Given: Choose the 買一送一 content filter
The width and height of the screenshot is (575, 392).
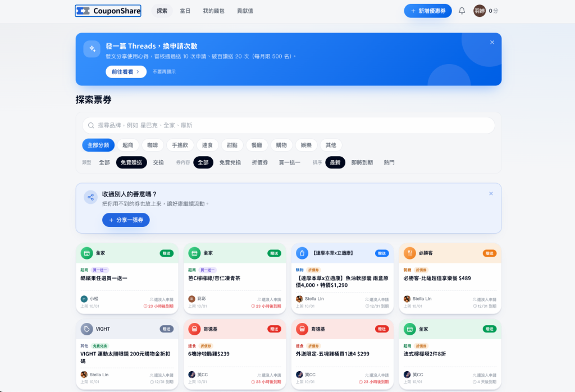Looking at the screenshot, I should pyautogui.click(x=290, y=162).
